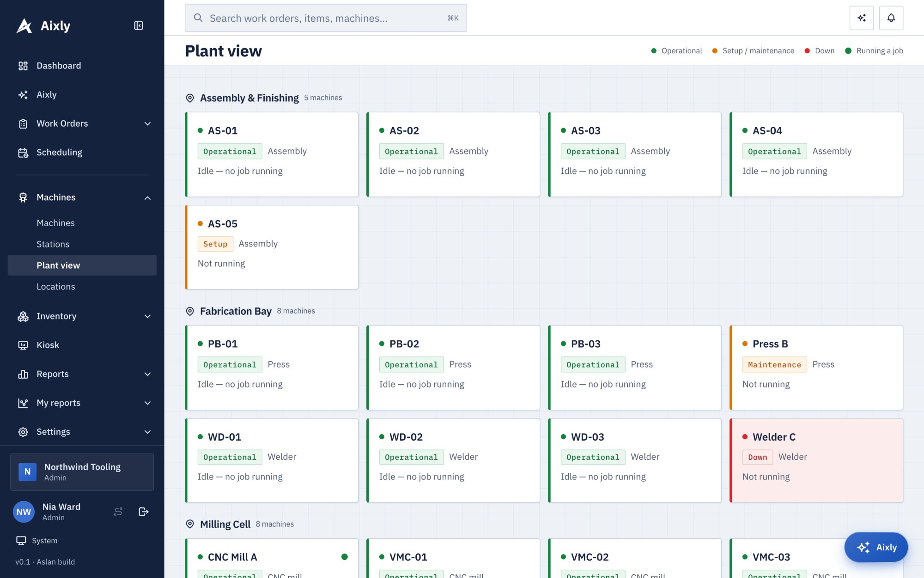Go to the Stations page

click(x=82, y=244)
